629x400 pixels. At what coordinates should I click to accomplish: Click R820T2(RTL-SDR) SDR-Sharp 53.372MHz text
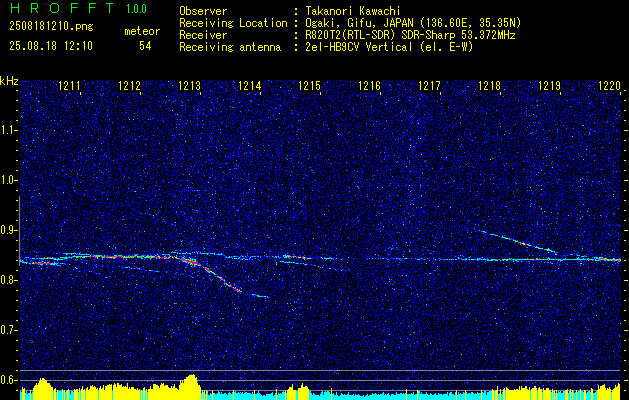point(410,35)
